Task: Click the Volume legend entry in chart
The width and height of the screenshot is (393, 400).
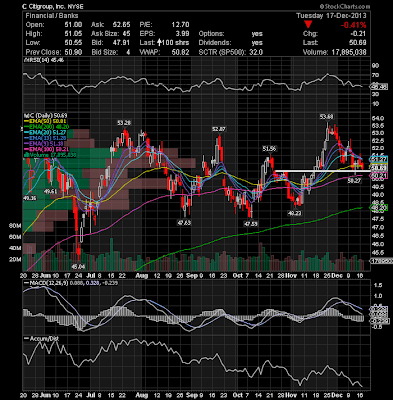Action: (x=50, y=155)
